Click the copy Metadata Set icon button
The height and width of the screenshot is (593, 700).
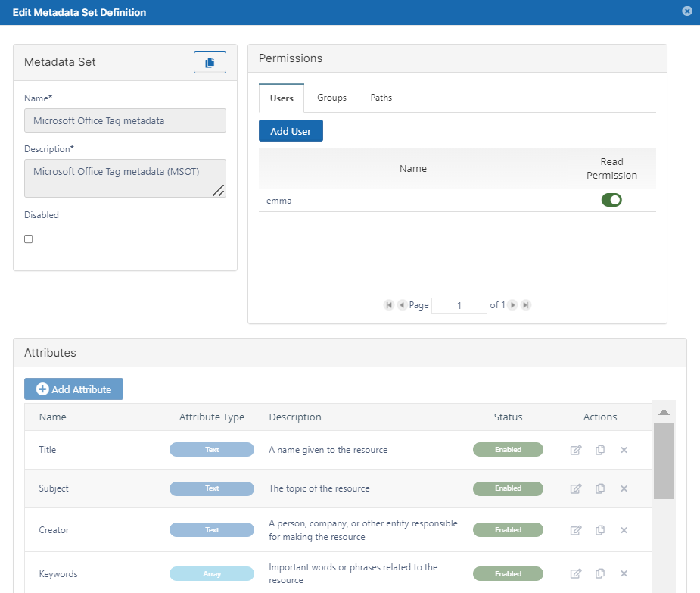point(210,62)
